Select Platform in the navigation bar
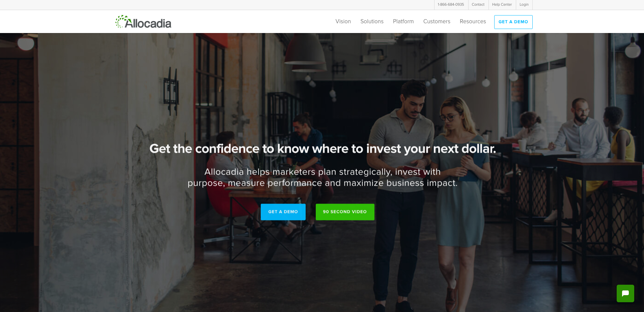Screen dimensions: 644x312 (403, 22)
